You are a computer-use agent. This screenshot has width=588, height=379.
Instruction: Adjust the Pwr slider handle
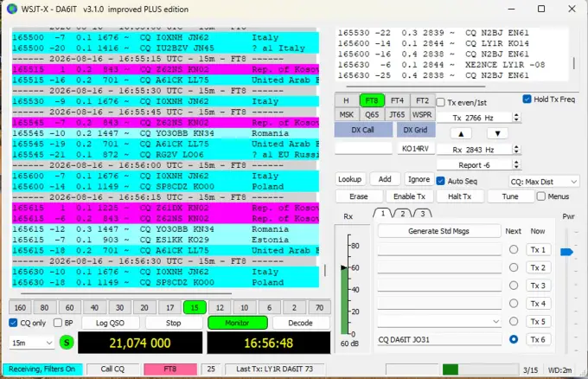566,252
